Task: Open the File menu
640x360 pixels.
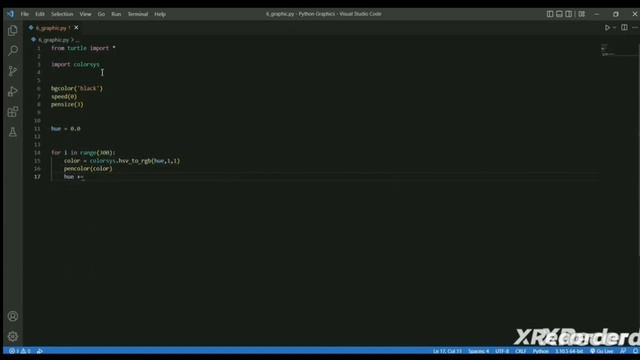Action: point(24,14)
